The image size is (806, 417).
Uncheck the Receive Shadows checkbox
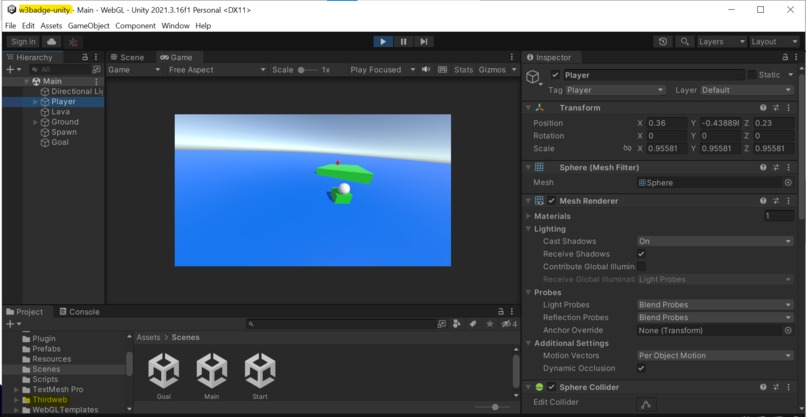641,254
